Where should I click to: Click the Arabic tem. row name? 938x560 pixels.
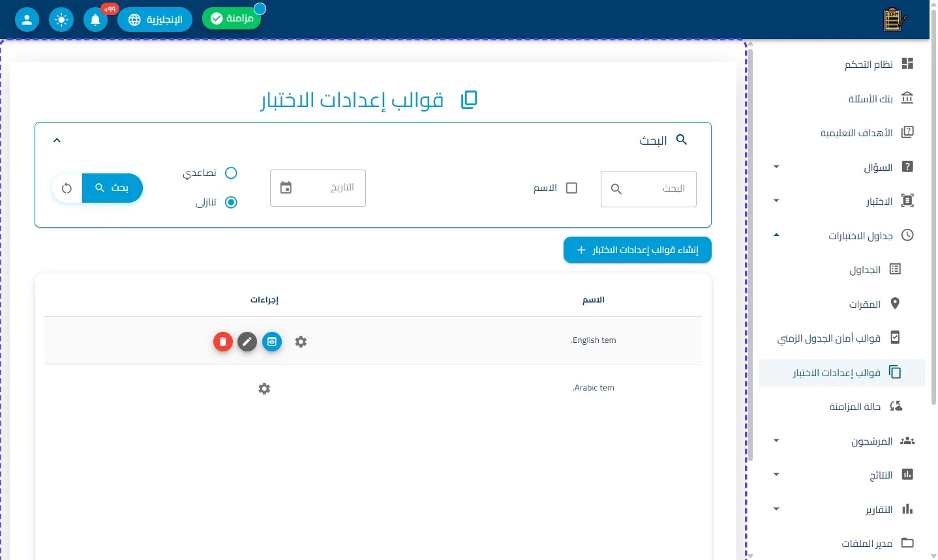pyautogui.click(x=594, y=388)
